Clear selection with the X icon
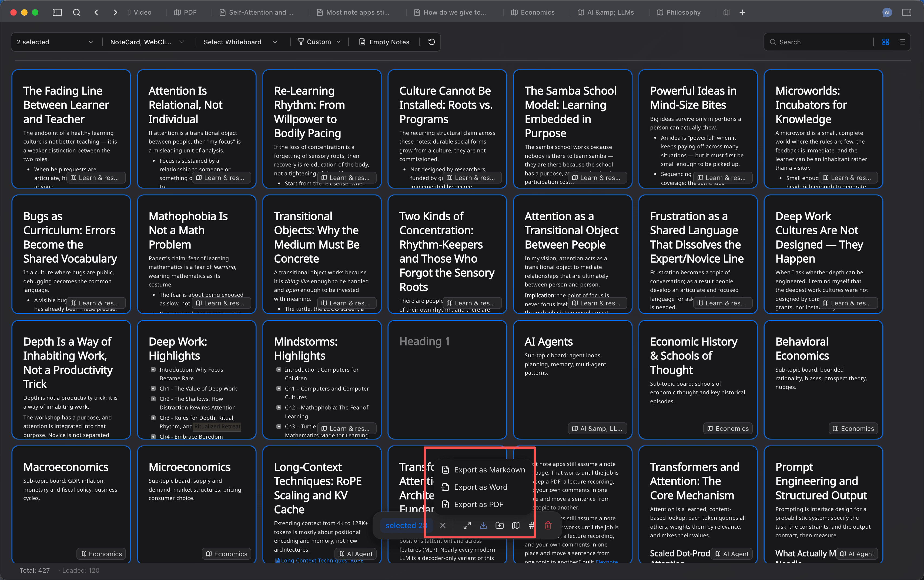Image resolution: width=924 pixels, height=580 pixels. tap(443, 525)
